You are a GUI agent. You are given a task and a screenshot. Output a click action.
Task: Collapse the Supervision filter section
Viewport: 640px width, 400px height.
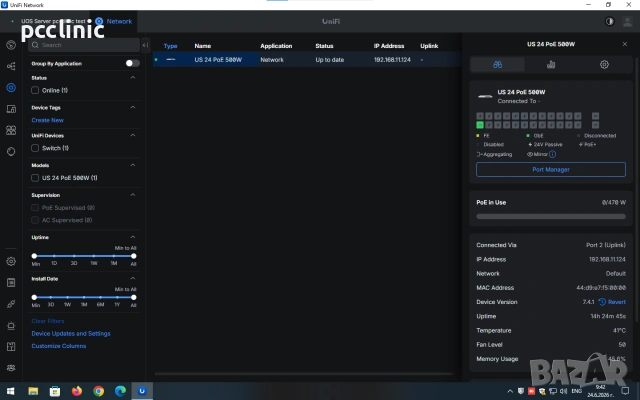coord(133,195)
